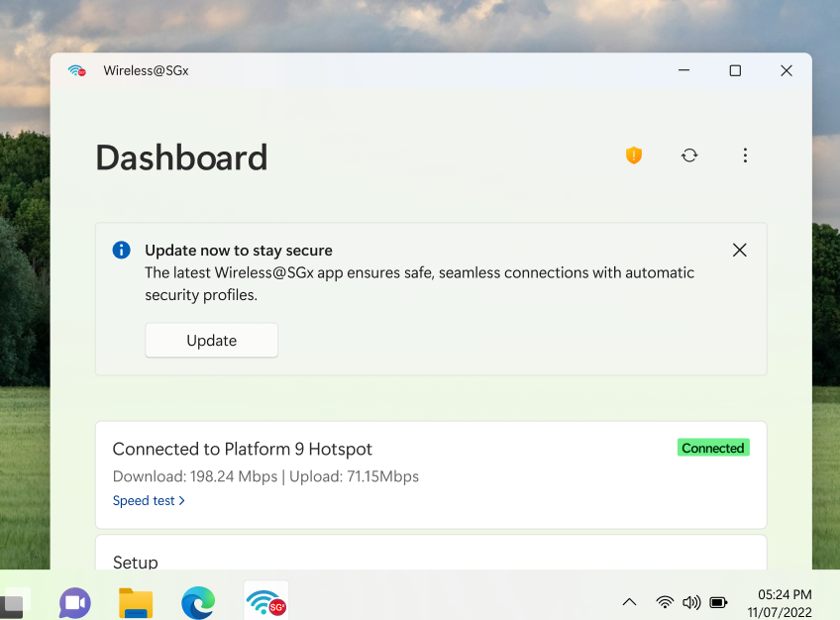Open the clock and date flyout
The image size is (840, 620).
(x=780, y=603)
